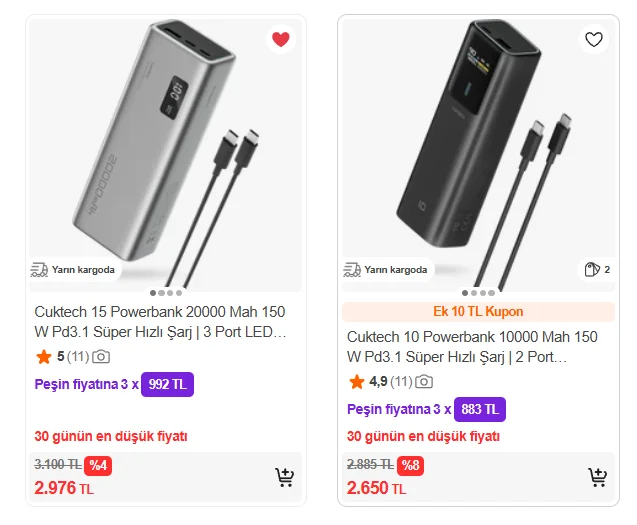
Task: Open the black Cuktech 10 product image
Action: pyautogui.click(x=479, y=154)
